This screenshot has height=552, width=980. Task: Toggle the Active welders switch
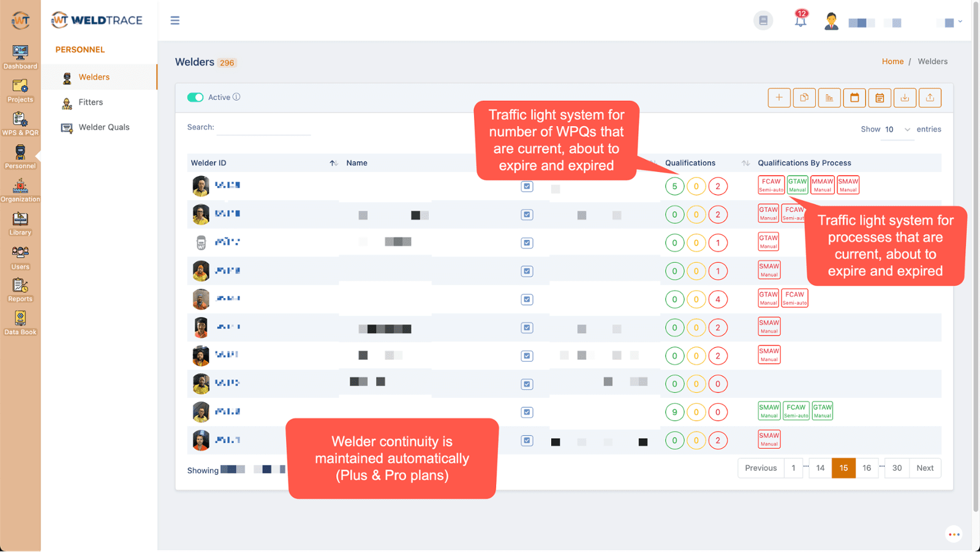(x=195, y=97)
